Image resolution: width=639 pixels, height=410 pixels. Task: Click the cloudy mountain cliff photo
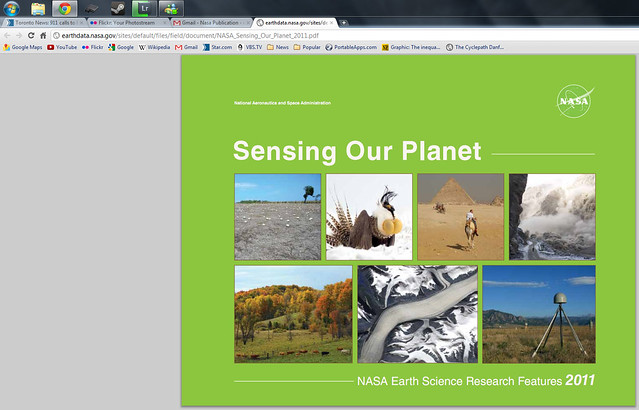click(552, 217)
